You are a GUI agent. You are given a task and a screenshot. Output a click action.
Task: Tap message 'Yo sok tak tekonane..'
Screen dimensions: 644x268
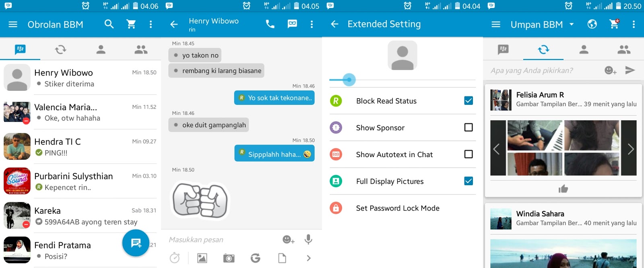[x=275, y=98]
